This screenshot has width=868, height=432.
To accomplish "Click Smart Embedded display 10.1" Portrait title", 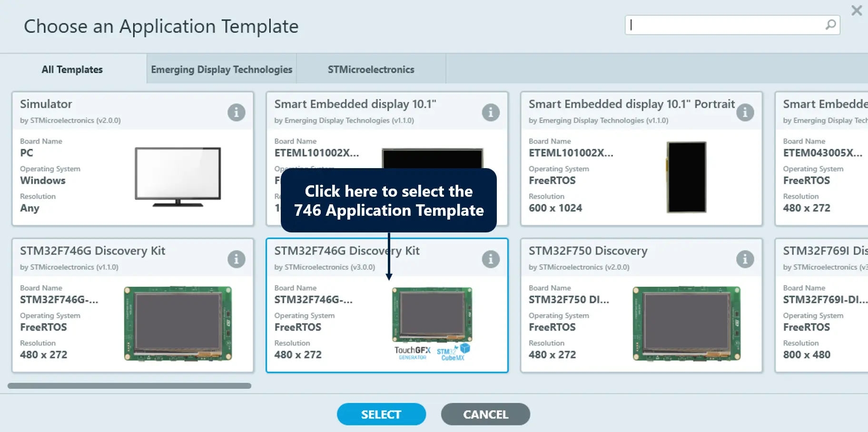I will click(632, 104).
